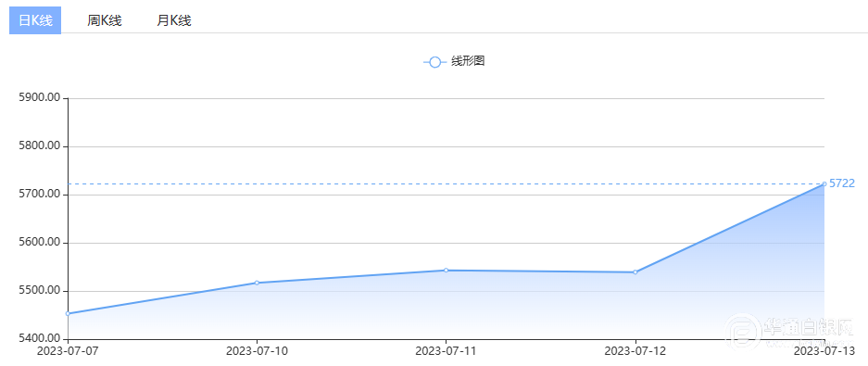
Task: Toggle the 线形图 legend circle icon
Action: point(435,62)
